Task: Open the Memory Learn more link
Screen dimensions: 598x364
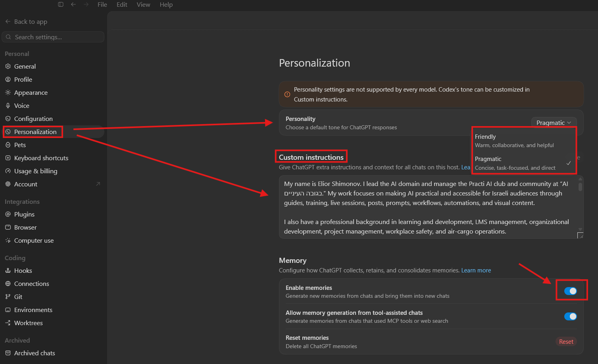Action: coord(476,270)
